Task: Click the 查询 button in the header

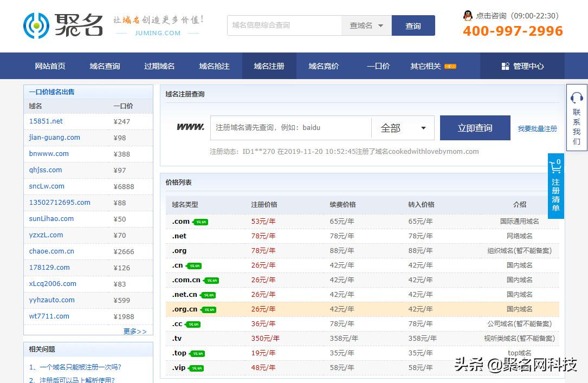Action: click(413, 25)
